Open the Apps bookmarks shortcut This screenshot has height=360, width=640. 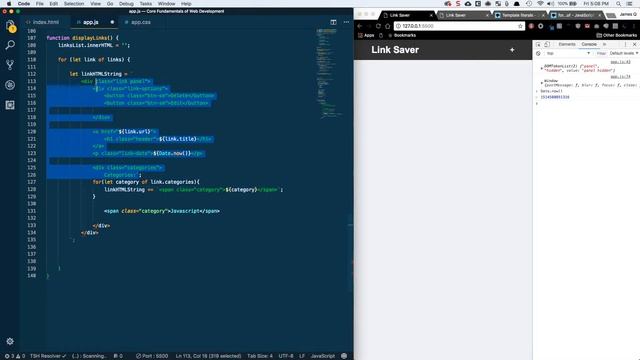click(x=366, y=36)
